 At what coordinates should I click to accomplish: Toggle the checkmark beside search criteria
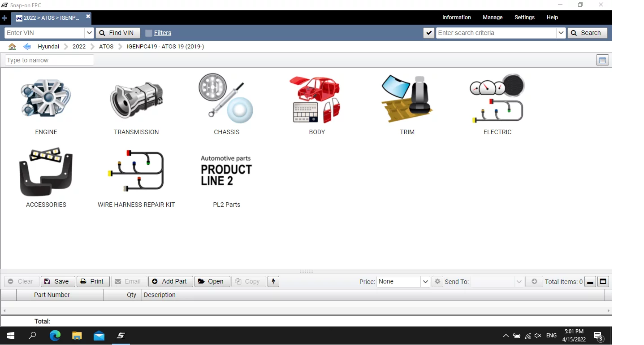[x=429, y=33]
